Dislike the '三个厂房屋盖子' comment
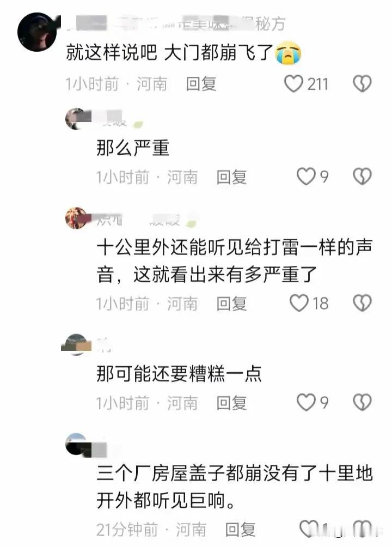This screenshot has width=392, height=546. point(362,529)
